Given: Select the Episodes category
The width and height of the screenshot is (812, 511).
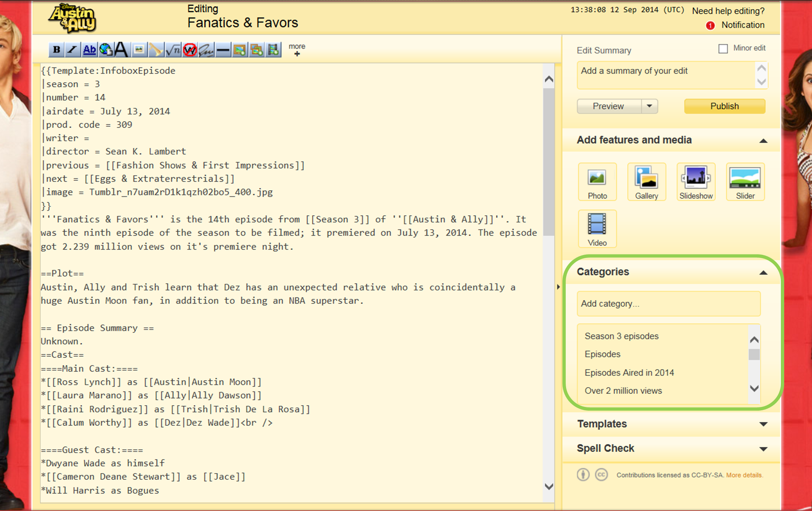Looking at the screenshot, I should point(602,354).
